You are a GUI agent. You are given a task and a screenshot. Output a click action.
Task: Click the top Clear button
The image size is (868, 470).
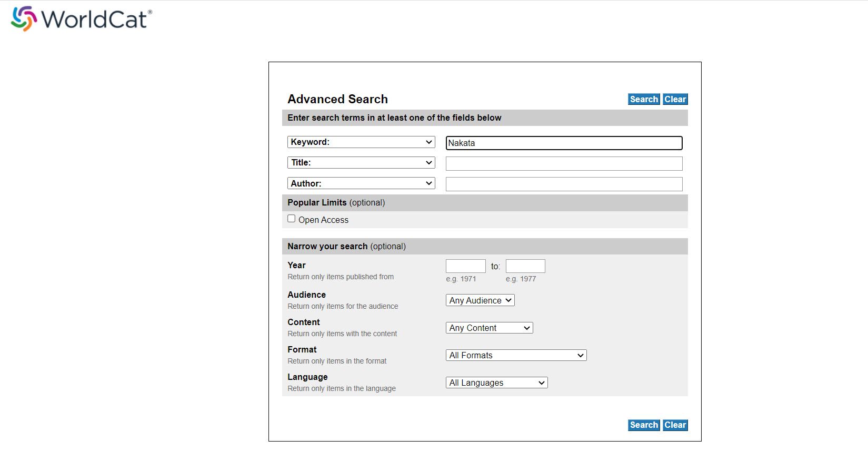[675, 99]
